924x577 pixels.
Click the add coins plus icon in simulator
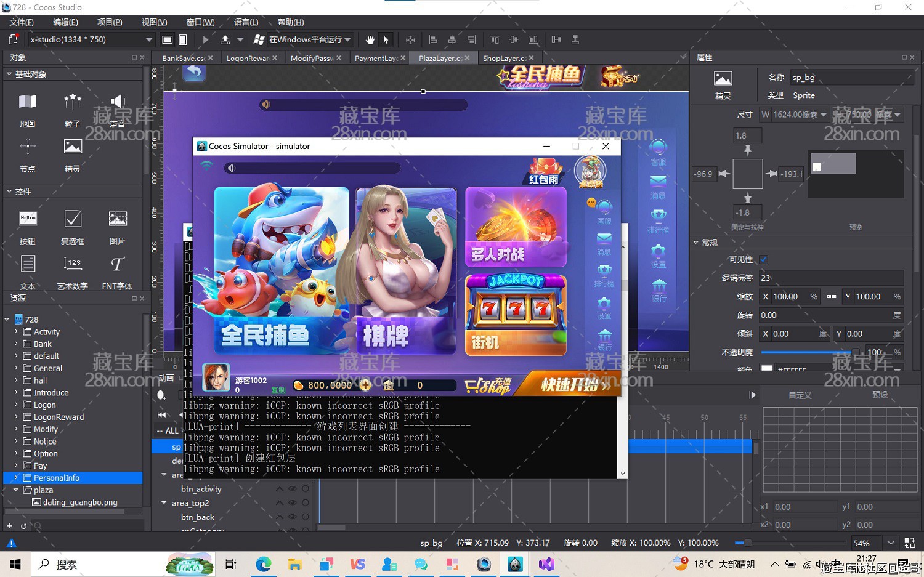(365, 385)
